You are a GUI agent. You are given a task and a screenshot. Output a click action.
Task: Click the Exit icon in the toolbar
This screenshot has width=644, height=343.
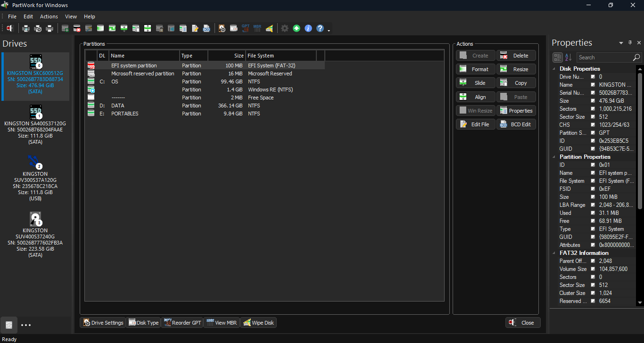point(9,28)
